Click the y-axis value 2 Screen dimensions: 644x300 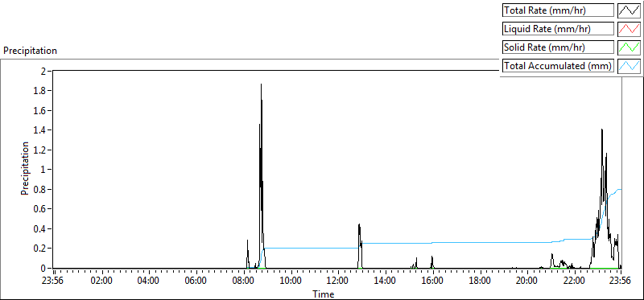coord(44,71)
